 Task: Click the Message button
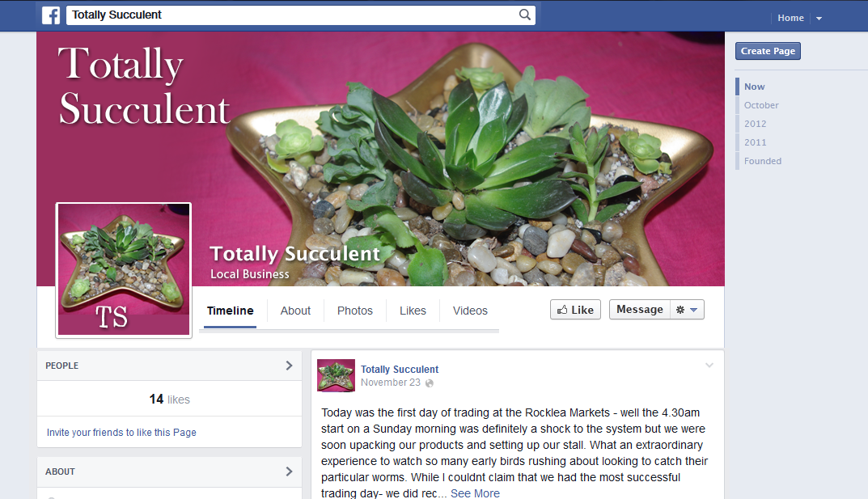click(x=640, y=310)
